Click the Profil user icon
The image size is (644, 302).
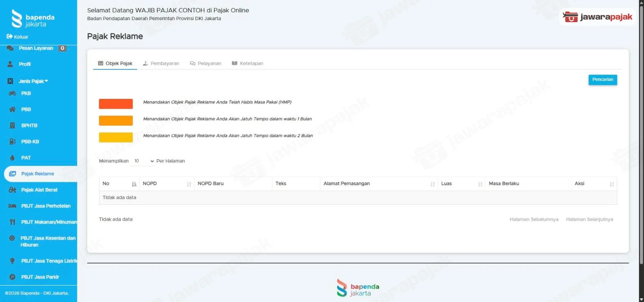(10, 64)
